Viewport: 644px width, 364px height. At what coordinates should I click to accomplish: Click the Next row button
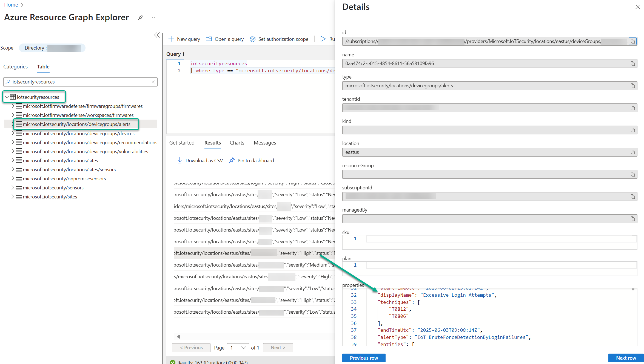coord(626,358)
